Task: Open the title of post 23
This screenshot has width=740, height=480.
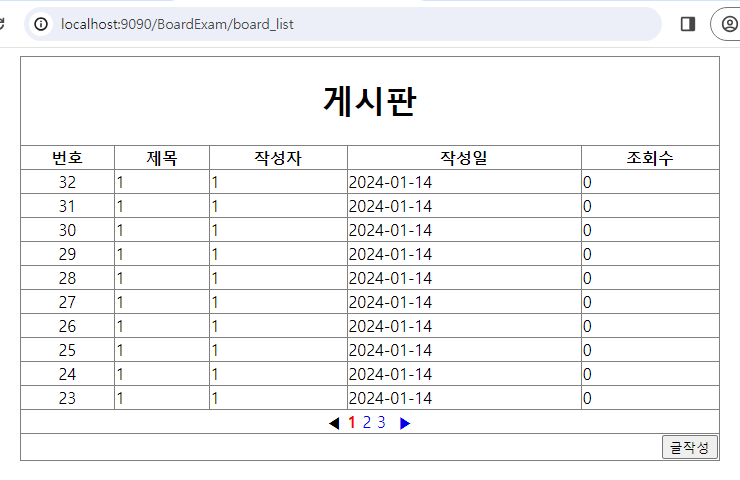Action: click(x=120, y=398)
